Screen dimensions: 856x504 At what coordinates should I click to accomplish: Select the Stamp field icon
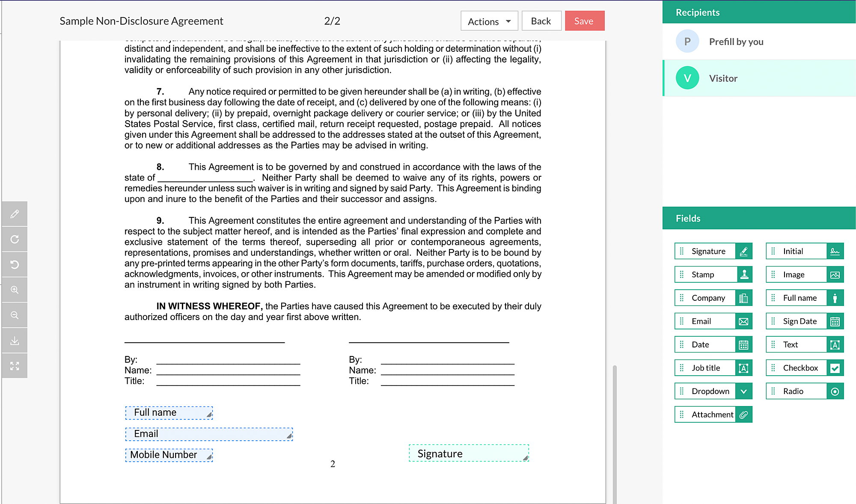[744, 275]
